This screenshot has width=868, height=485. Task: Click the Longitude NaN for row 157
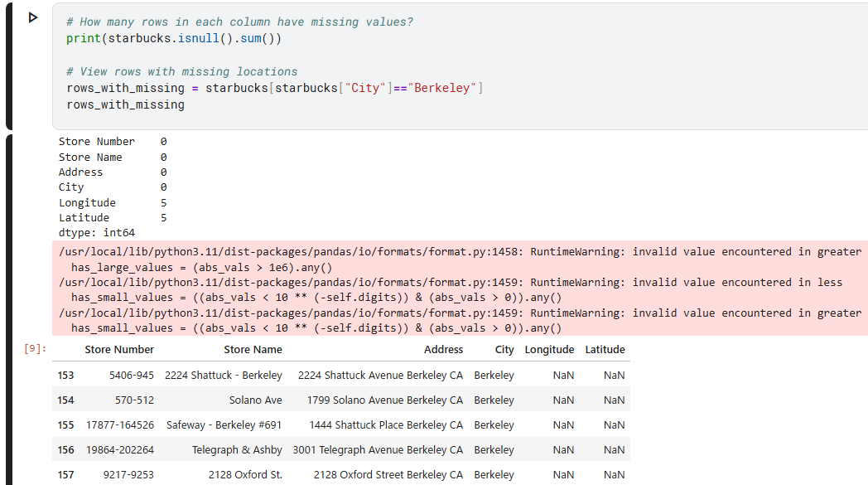click(563, 475)
